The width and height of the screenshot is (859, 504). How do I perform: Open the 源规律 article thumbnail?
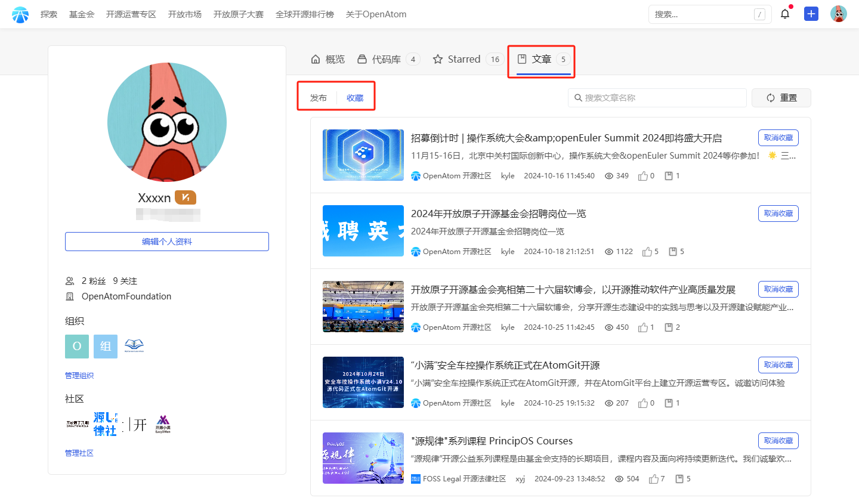tap(363, 458)
